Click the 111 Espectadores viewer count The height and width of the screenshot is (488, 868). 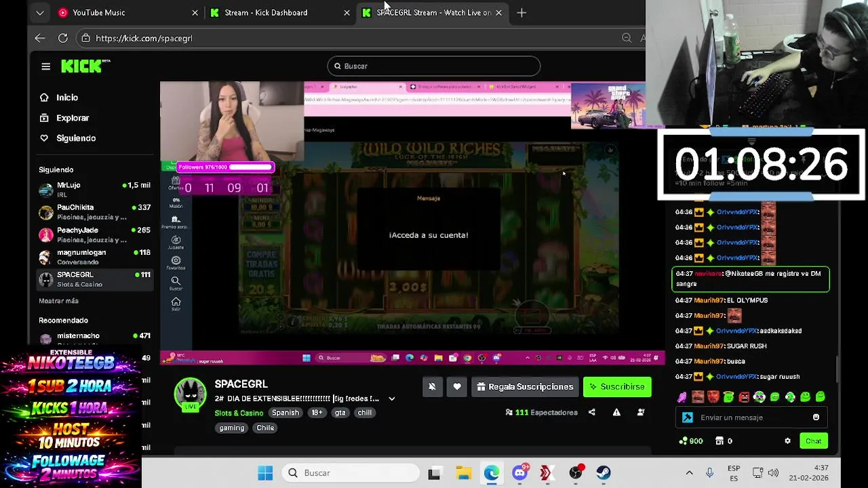pyautogui.click(x=541, y=412)
